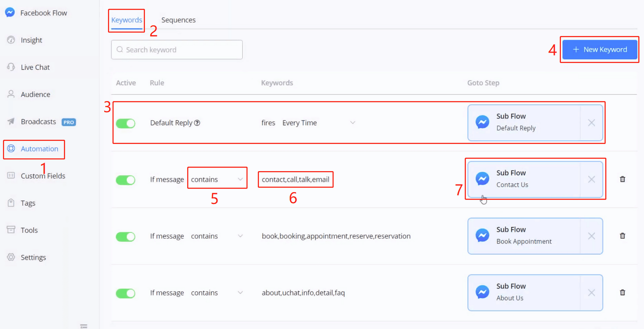Click the Keywords column header
The width and height of the screenshot is (644, 329).
coord(277,83)
